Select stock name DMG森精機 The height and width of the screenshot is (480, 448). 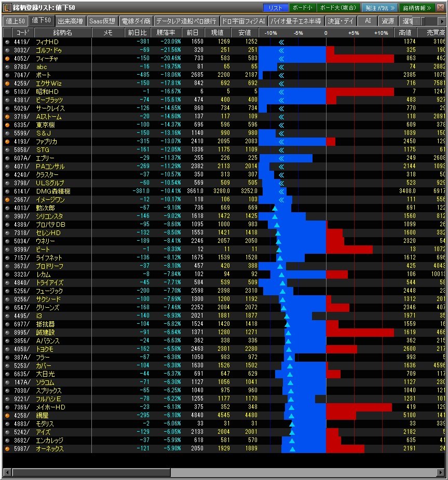click(x=53, y=191)
